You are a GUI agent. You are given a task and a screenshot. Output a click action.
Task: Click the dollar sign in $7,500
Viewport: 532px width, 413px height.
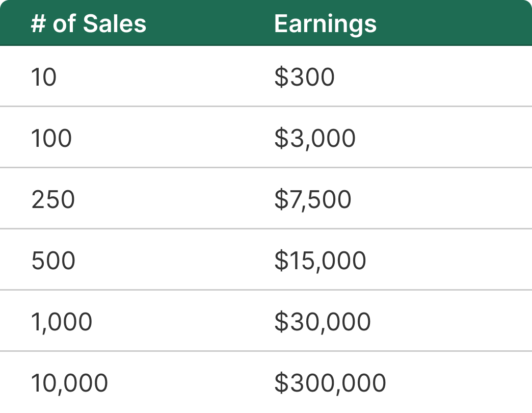click(281, 199)
